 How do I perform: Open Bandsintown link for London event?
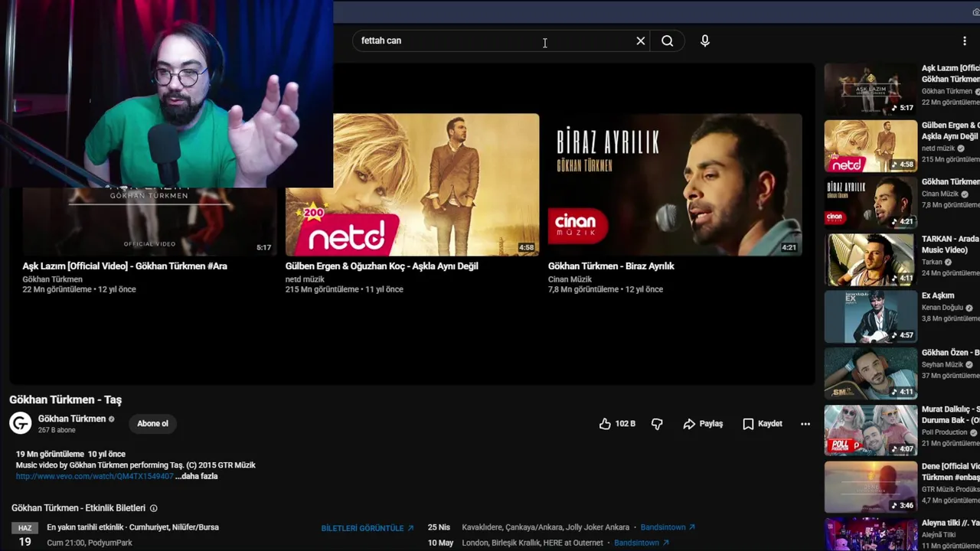pyautogui.click(x=642, y=543)
